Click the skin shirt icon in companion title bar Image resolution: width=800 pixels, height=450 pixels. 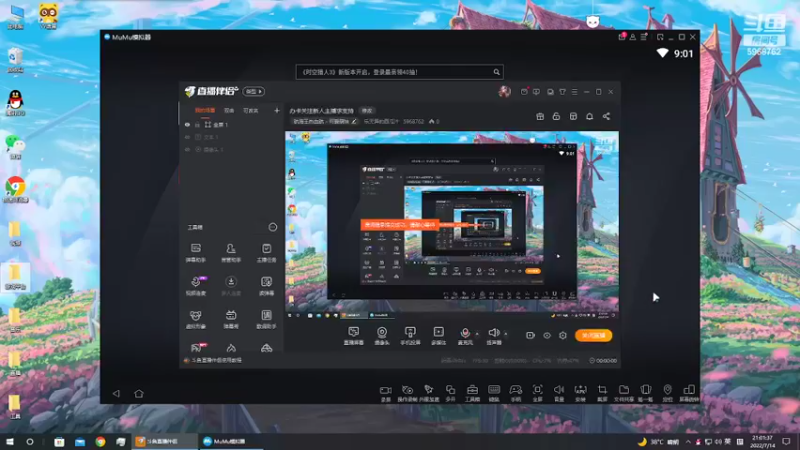(x=562, y=92)
